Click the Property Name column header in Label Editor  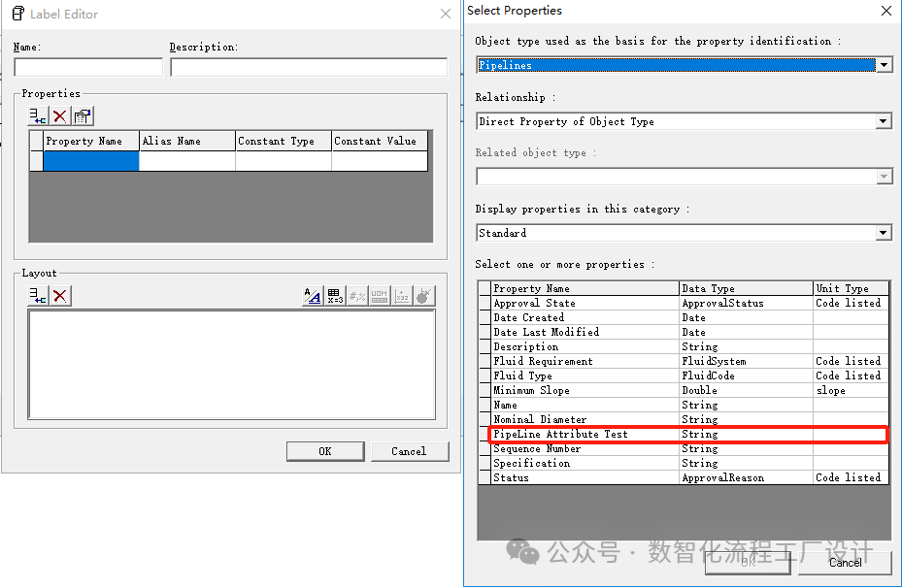click(91, 141)
